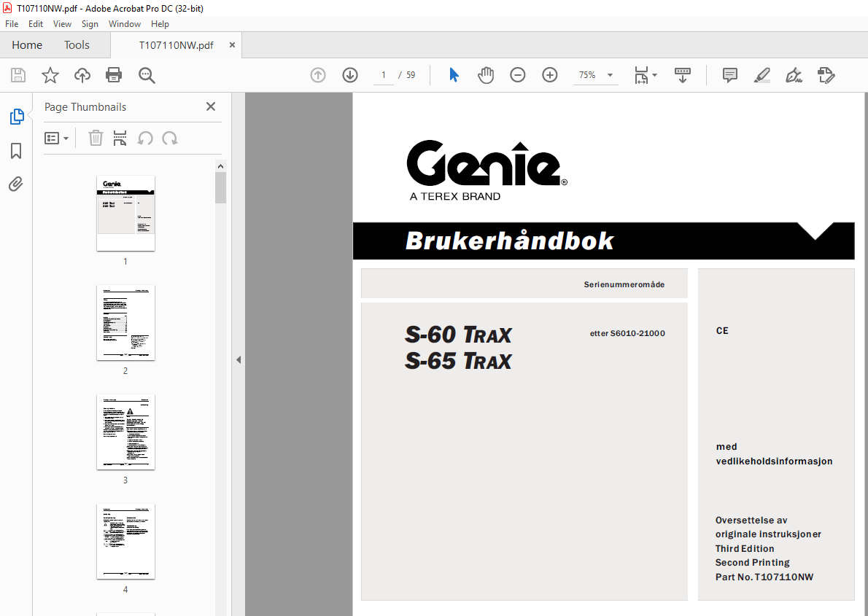868x616 pixels.
Task: Open the Window menu
Action: coord(125,24)
